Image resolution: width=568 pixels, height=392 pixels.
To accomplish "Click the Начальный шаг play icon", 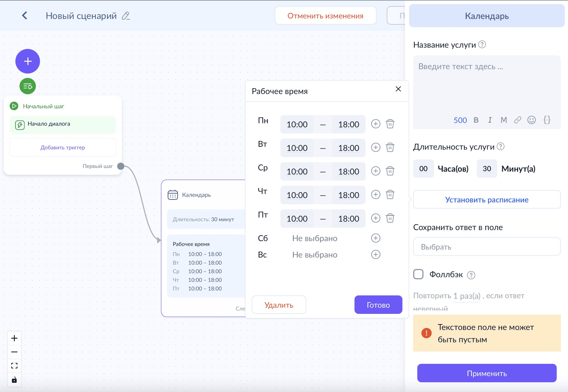I will (14, 106).
